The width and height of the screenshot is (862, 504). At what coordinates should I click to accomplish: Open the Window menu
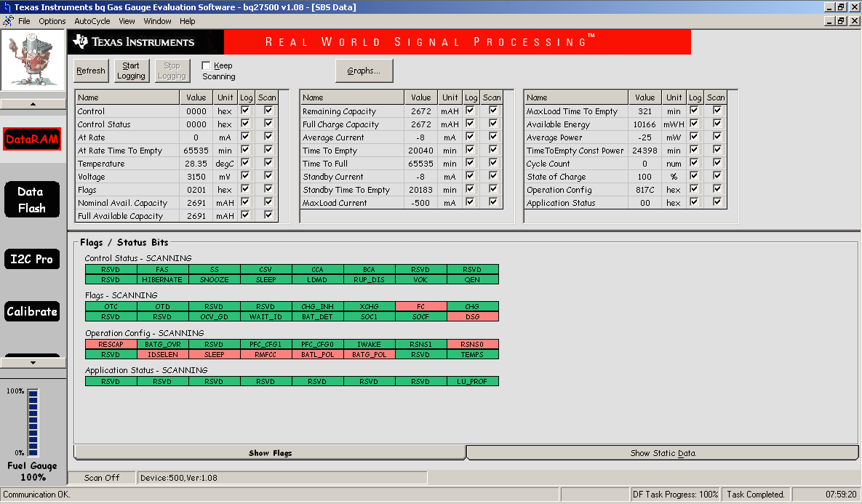click(x=157, y=21)
